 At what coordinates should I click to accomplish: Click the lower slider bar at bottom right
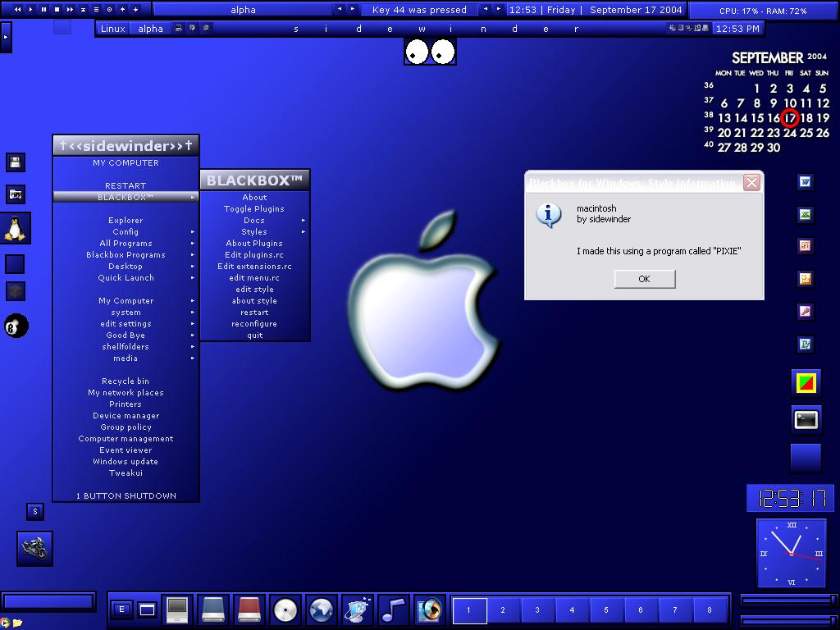coord(790,620)
